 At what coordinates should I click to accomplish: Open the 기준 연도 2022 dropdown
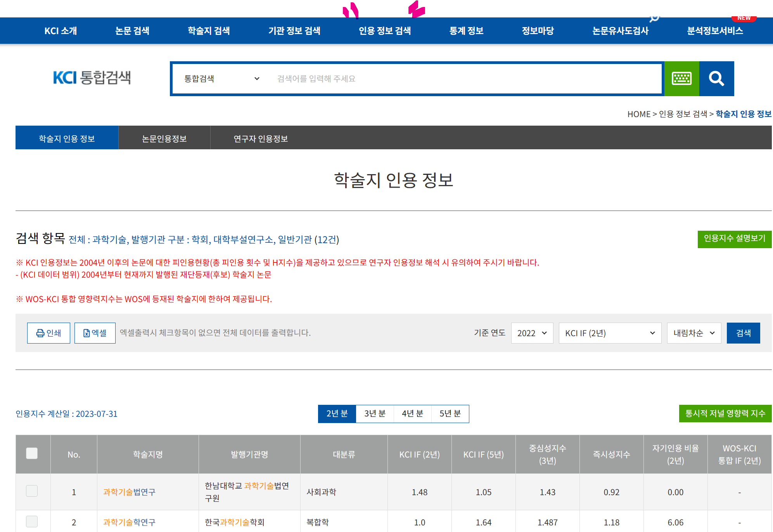coord(532,333)
